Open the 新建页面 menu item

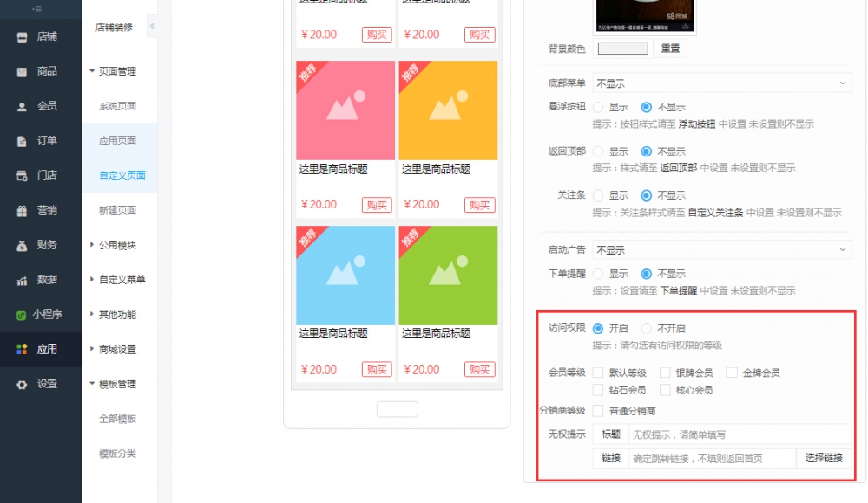coord(115,209)
